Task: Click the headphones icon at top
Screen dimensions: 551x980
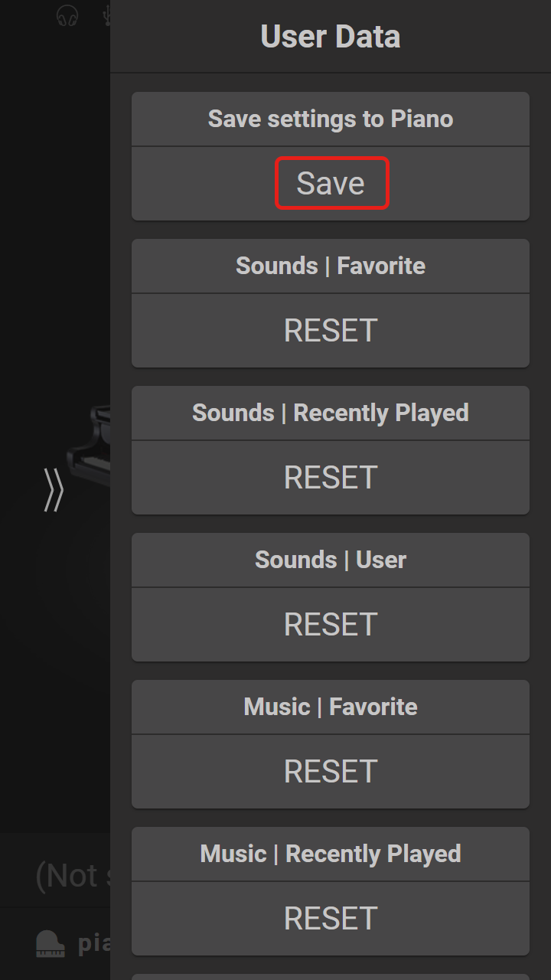Action: [x=68, y=15]
